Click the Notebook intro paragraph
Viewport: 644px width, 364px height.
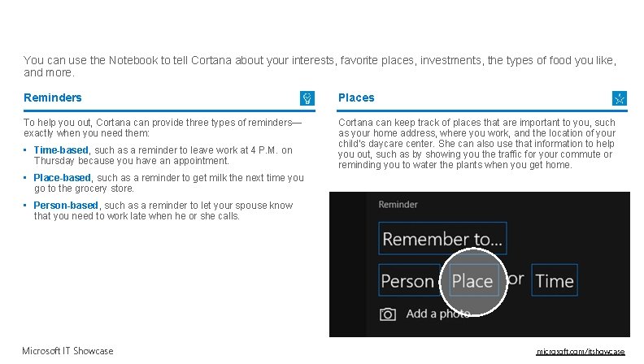[x=320, y=66]
